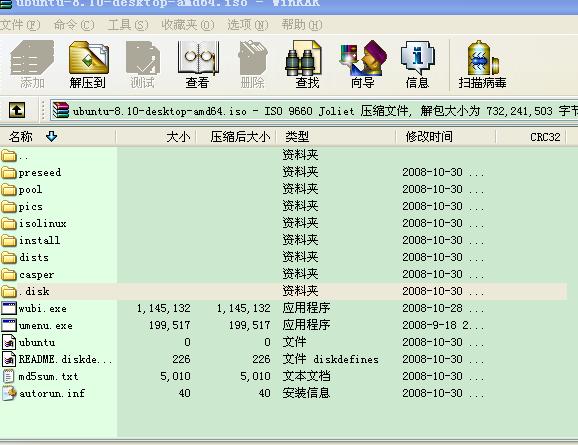578x445 pixels.
Task: Select the wubi.exe application icon
Action: point(9,308)
